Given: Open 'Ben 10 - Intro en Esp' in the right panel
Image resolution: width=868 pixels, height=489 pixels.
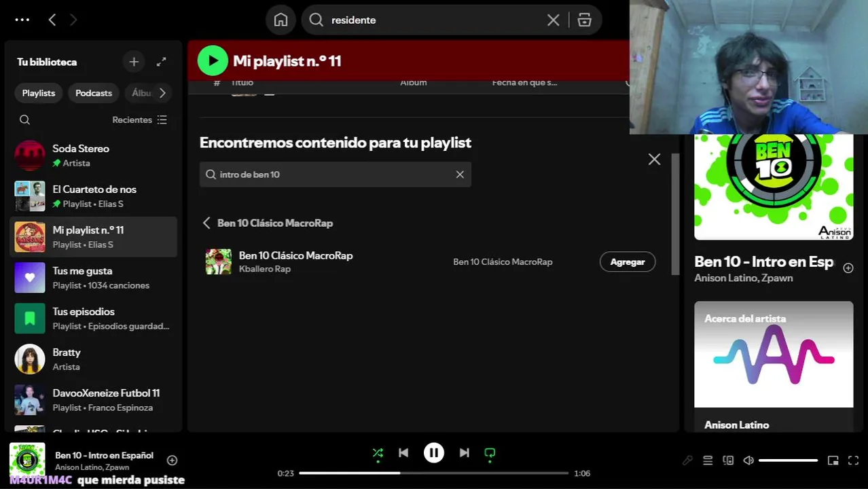Looking at the screenshot, I should click(763, 261).
